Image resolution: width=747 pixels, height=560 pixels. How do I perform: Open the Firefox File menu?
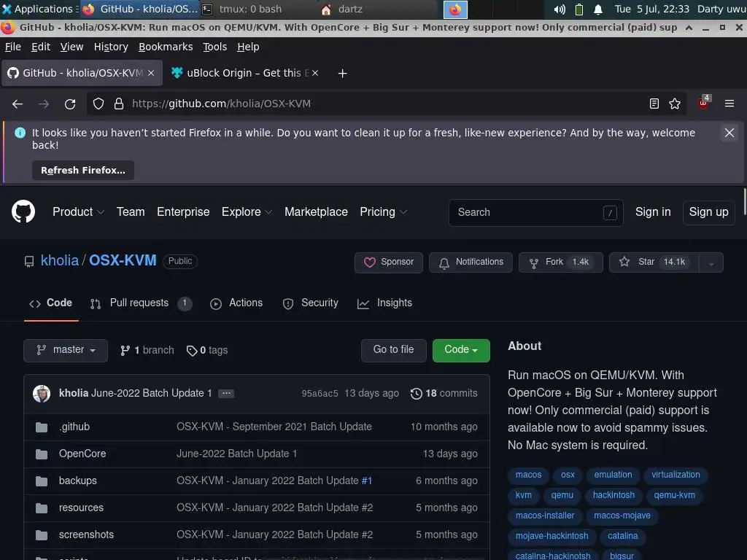[x=13, y=47]
